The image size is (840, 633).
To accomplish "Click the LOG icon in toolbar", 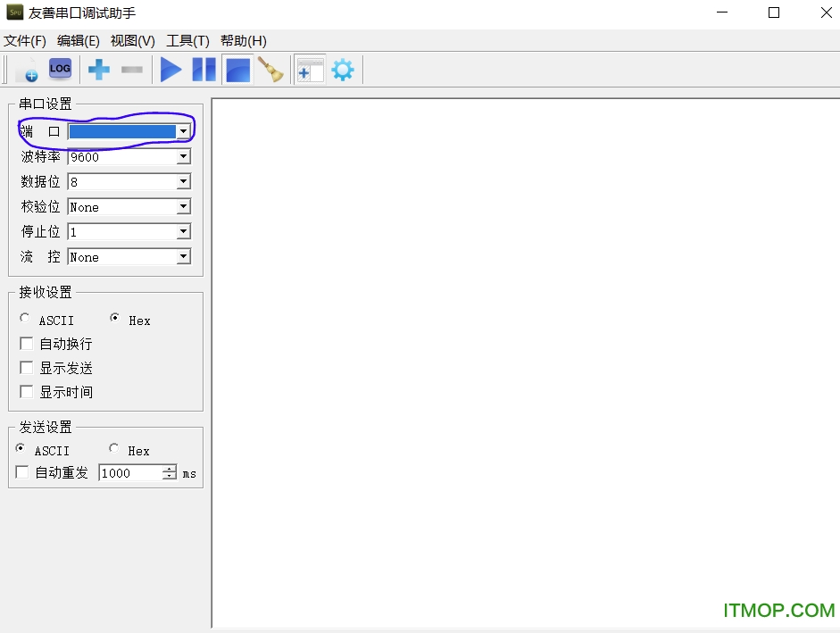I will point(60,69).
